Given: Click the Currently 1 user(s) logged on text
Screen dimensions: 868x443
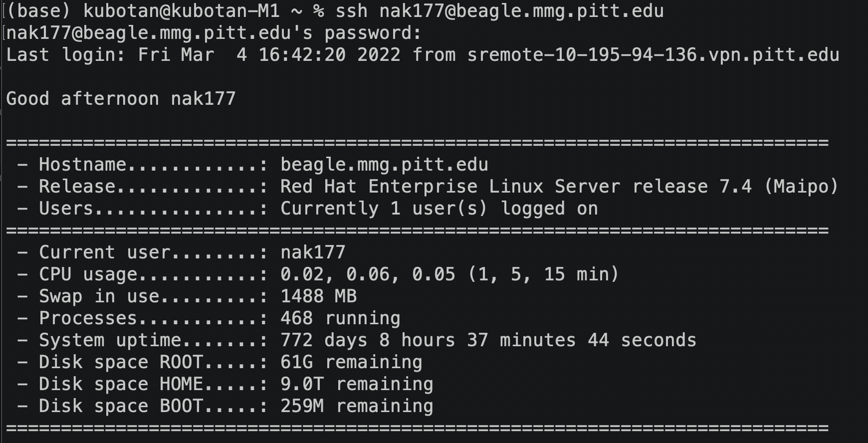Looking at the screenshot, I should click(439, 209).
